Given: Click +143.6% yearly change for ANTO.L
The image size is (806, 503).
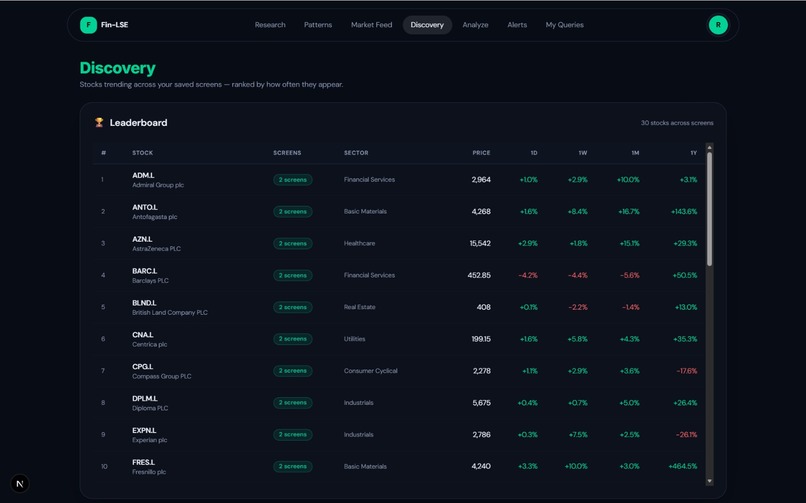Looking at the screenshot, I should (x=684, y=212).
